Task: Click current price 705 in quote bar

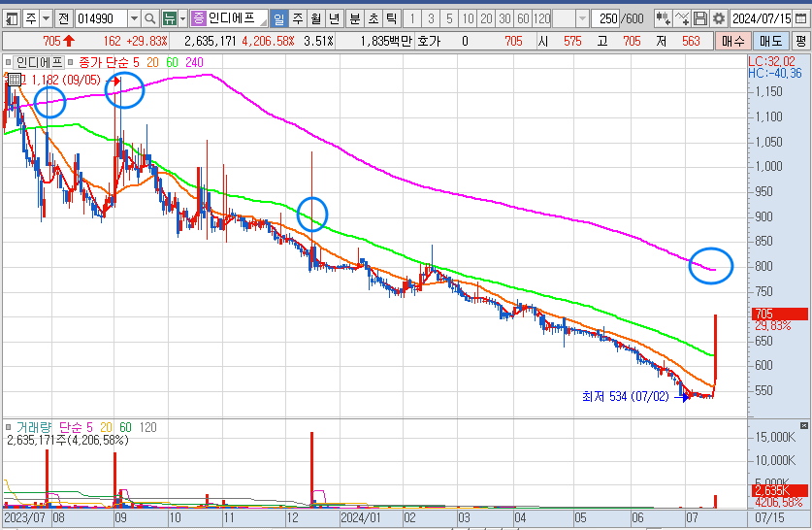Action: click(51, 41)
